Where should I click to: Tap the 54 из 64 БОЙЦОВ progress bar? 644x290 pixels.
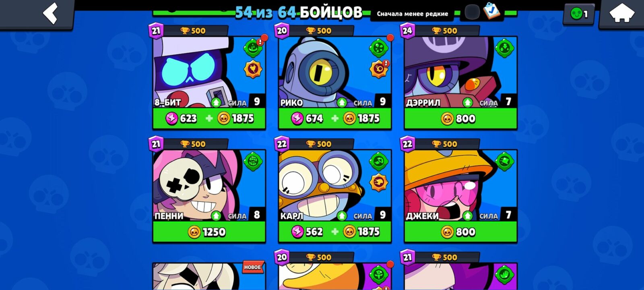pos(299,13)
